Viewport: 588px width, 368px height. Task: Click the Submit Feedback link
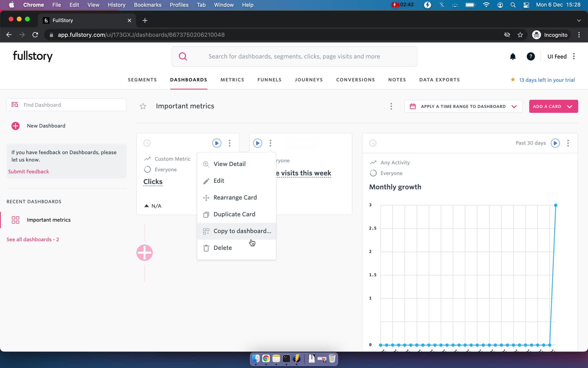(x=29, y=171)
